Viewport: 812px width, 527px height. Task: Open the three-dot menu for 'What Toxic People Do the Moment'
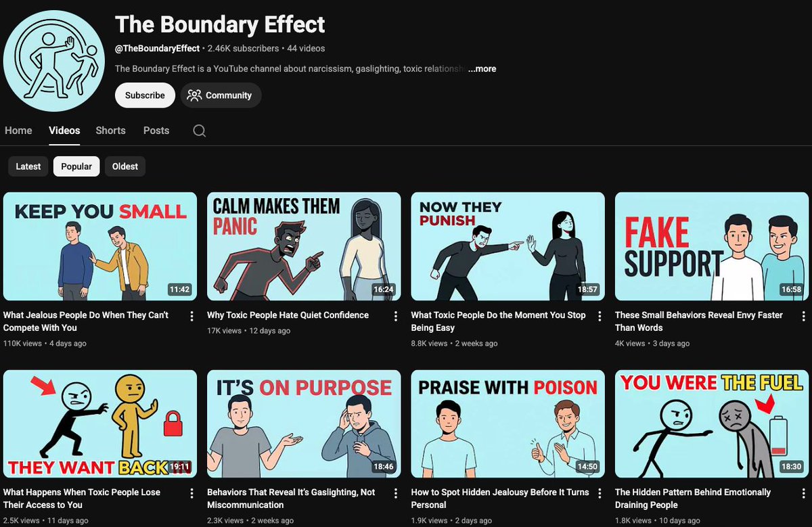click(x=600, y=316)
